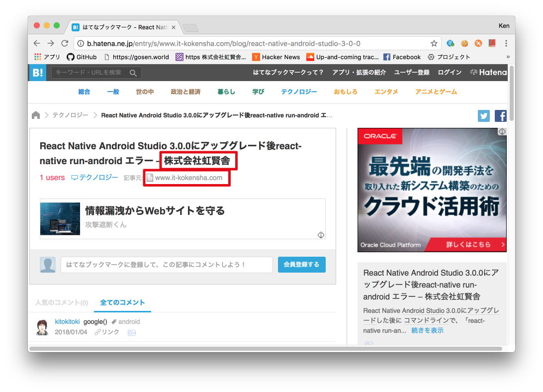This screenshot has height=392, width=543.
Task: Select the 世の中 category tab
Action: click(x=145, y=92)
